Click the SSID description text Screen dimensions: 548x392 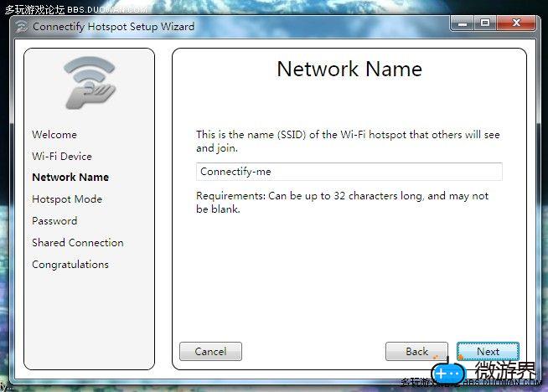348,142
